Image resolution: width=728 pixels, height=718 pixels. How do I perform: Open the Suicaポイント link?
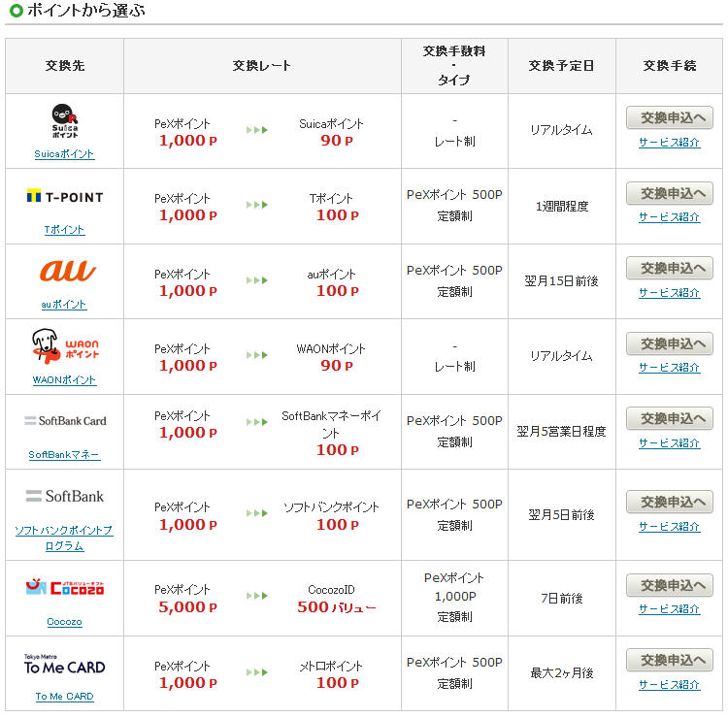[x=64, y=153]
